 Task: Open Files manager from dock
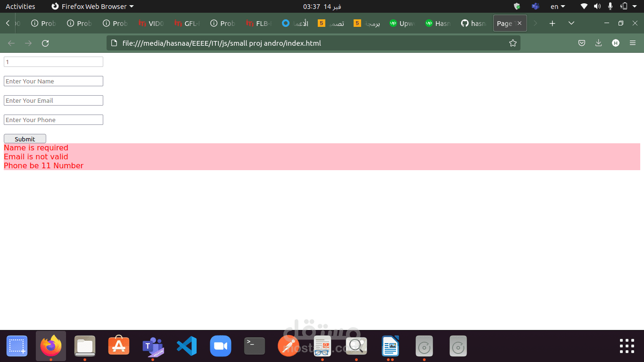(85, 346)
